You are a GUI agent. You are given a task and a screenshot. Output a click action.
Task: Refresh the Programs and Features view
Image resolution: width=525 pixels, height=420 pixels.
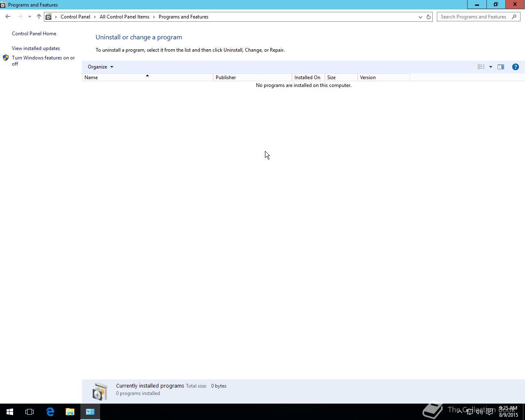tap(429, 17)
